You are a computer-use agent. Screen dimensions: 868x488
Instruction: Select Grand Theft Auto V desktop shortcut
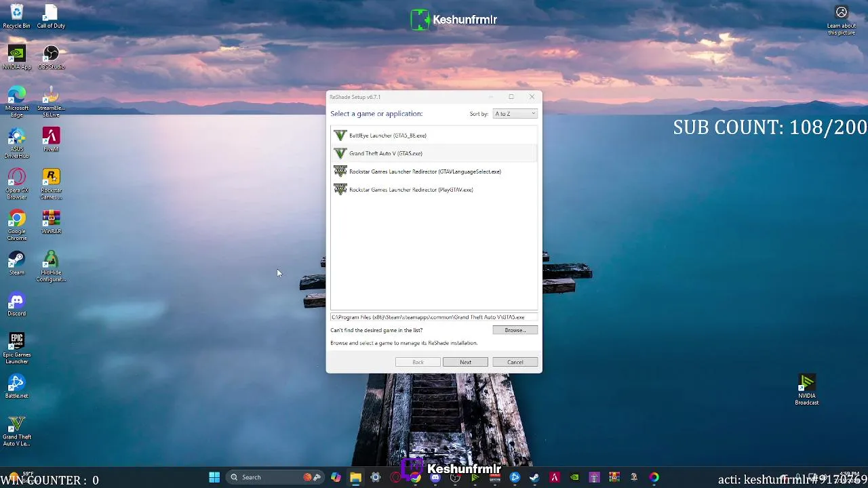pos(16,431)
